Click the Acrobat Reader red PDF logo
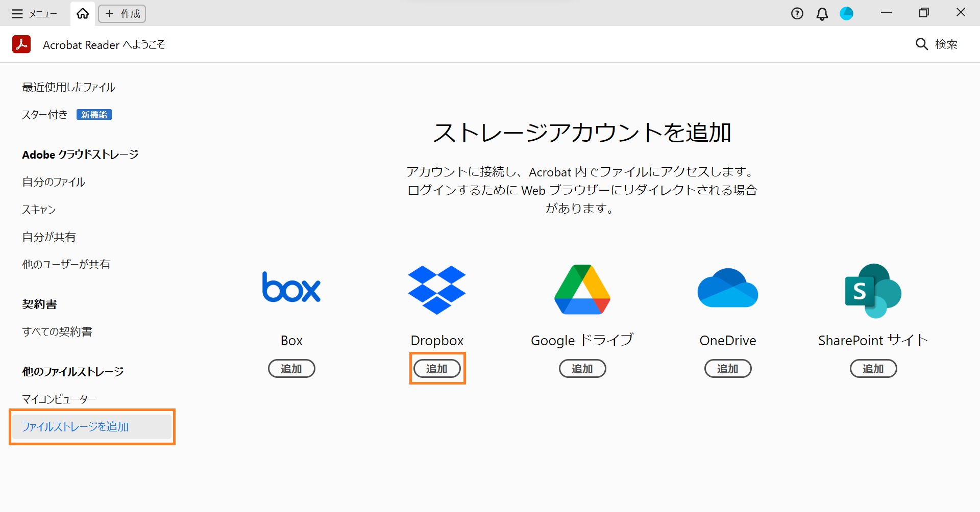The height and width of the screenshot is (512, 980). (x=21, y=44)
